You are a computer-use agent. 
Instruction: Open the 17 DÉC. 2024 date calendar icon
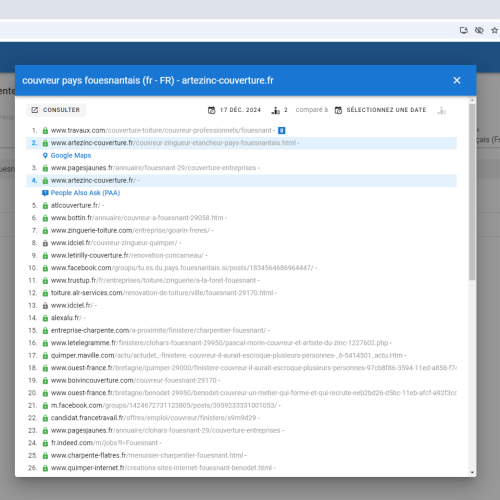coord(212,110)
